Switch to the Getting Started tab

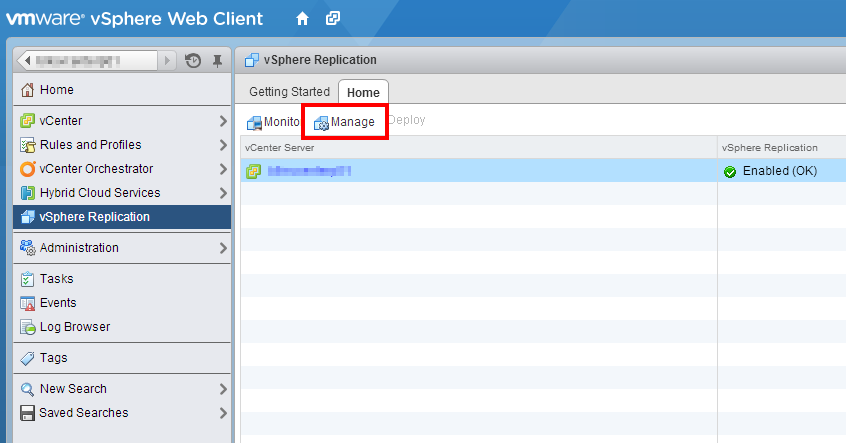(289, 92)
